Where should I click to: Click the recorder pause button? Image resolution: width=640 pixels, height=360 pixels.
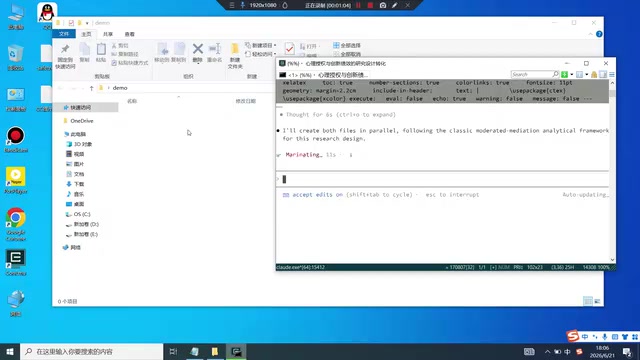coord(358,5)
